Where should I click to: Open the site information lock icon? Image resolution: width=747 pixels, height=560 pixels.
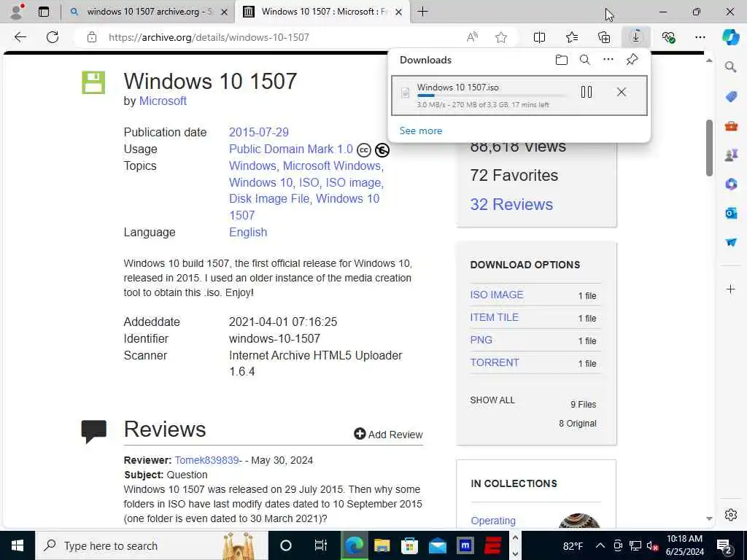pyautogui.click(x=92, y=37)
